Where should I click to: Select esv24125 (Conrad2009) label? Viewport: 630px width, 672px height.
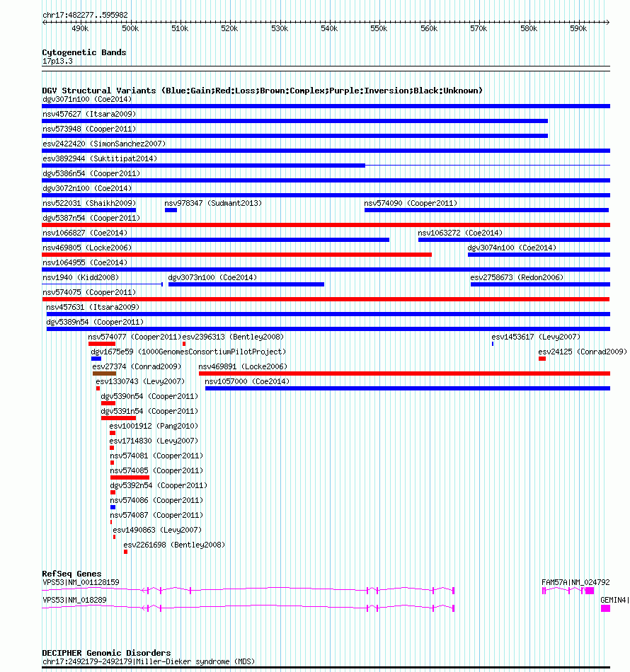pyautogui.click(x=583, y=352)
